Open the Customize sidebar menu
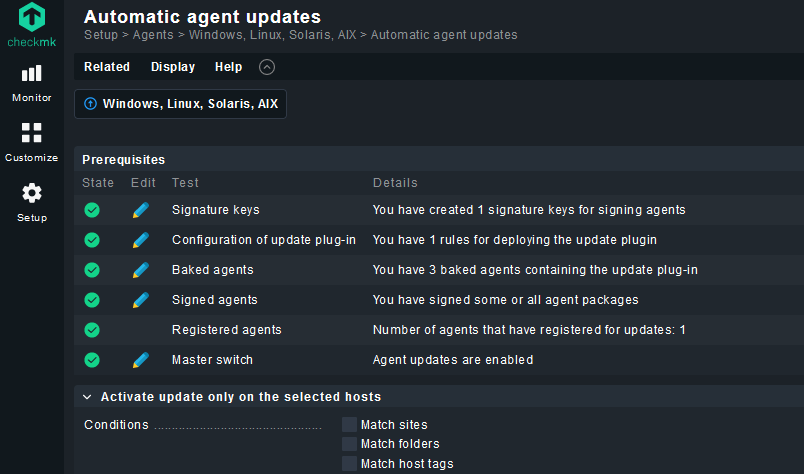 32,142
